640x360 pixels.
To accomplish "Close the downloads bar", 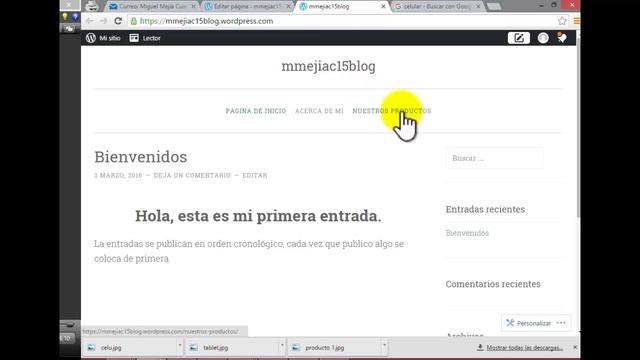I will coord(575,347).
